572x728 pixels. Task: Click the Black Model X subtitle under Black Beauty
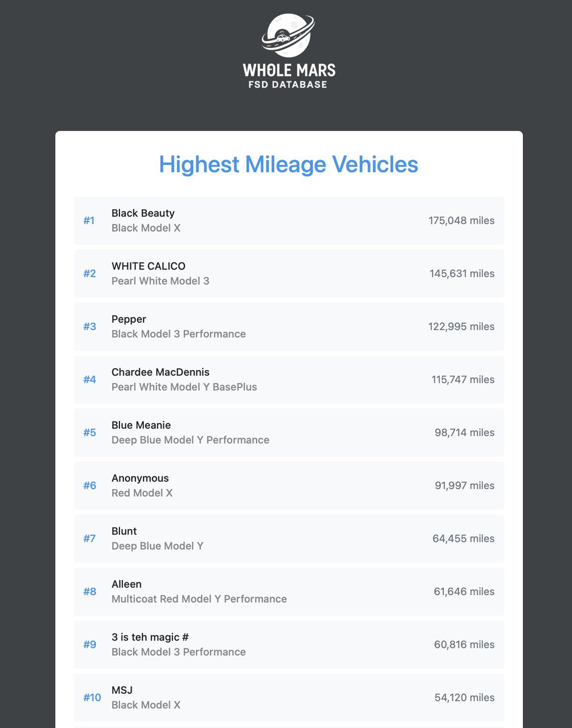pos(146,228)
